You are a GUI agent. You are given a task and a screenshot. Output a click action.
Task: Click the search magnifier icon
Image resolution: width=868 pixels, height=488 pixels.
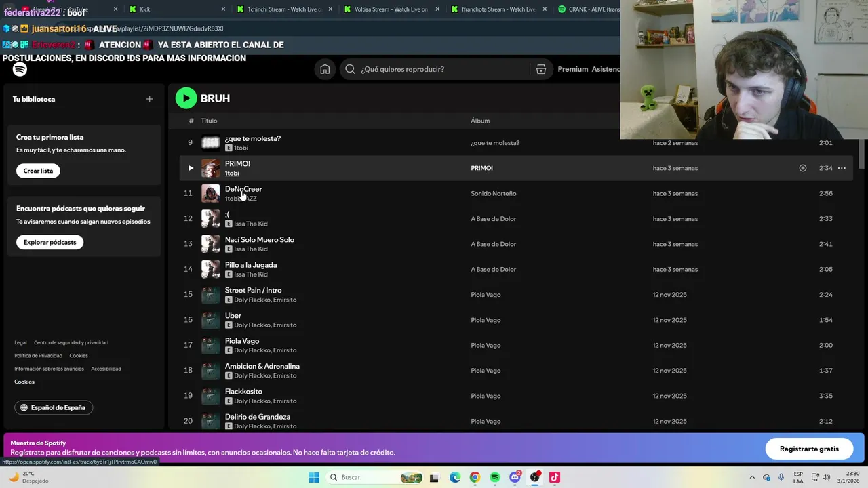click(350, 69)
